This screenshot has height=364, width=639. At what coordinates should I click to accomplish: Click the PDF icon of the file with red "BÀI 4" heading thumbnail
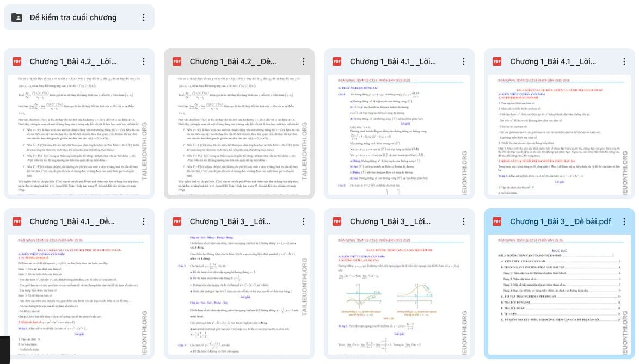[x=497, y=61]
